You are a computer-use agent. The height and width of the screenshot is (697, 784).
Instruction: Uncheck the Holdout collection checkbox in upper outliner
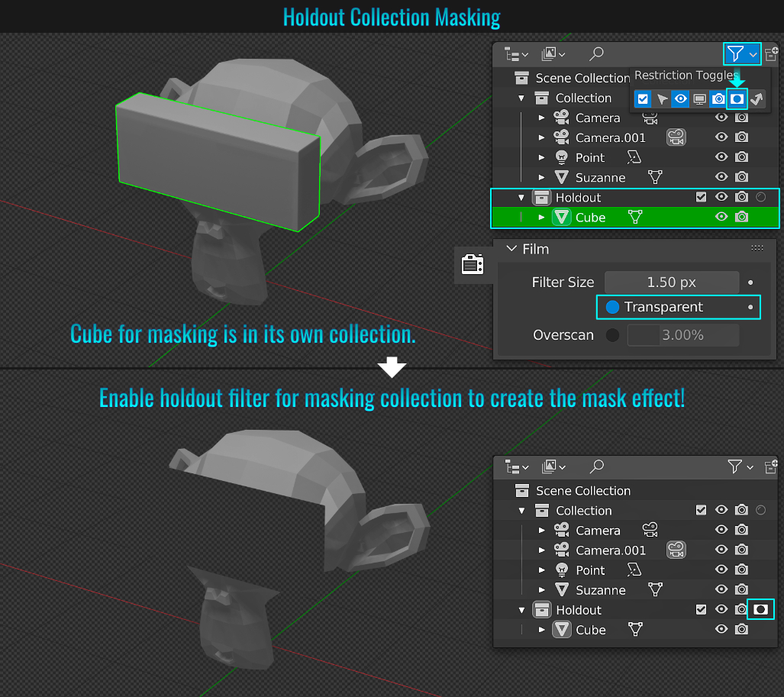[701, 197]
